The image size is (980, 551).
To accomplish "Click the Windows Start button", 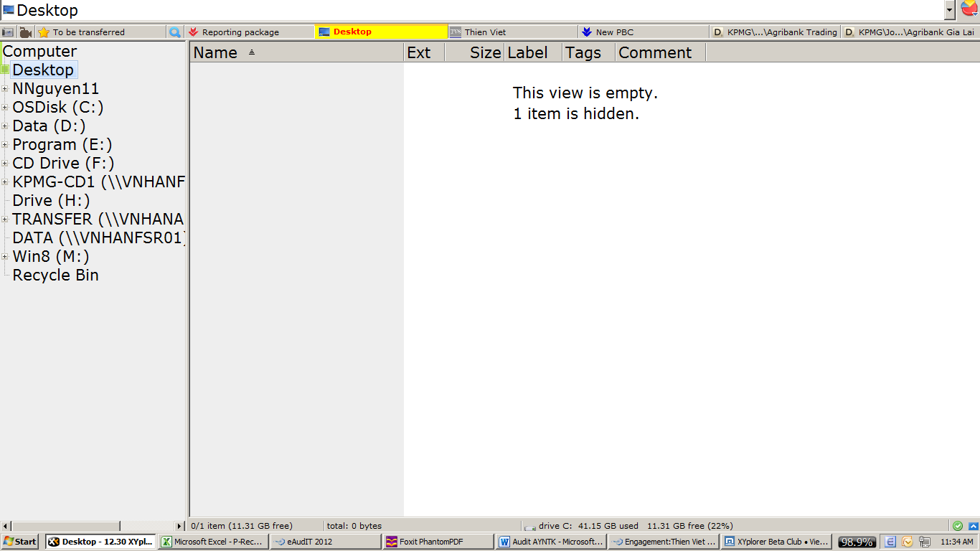I will [20, 542].
